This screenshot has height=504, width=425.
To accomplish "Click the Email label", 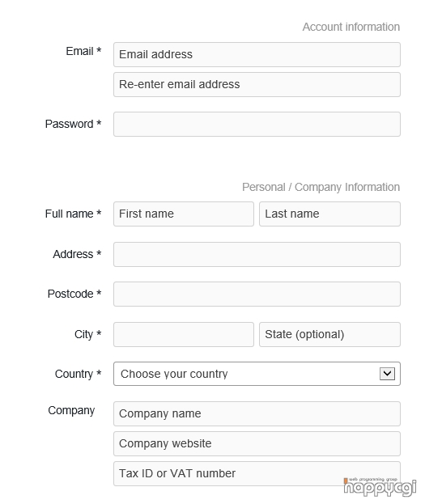I will [x=83, y=51].
